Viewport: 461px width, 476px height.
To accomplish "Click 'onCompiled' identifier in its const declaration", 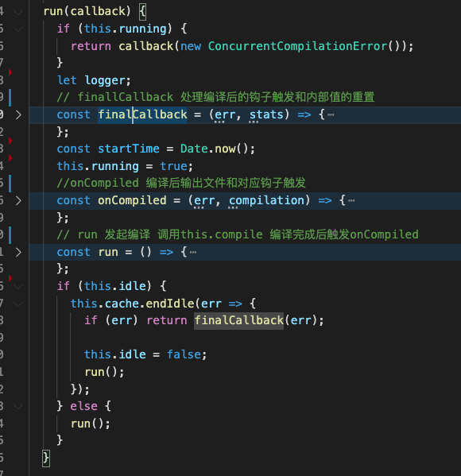I will pyautogui.click(x=132, y=200).
